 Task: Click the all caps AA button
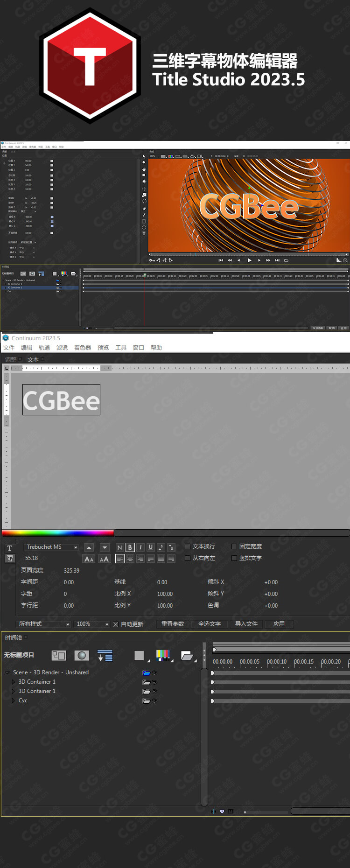(x=104, y=559)
